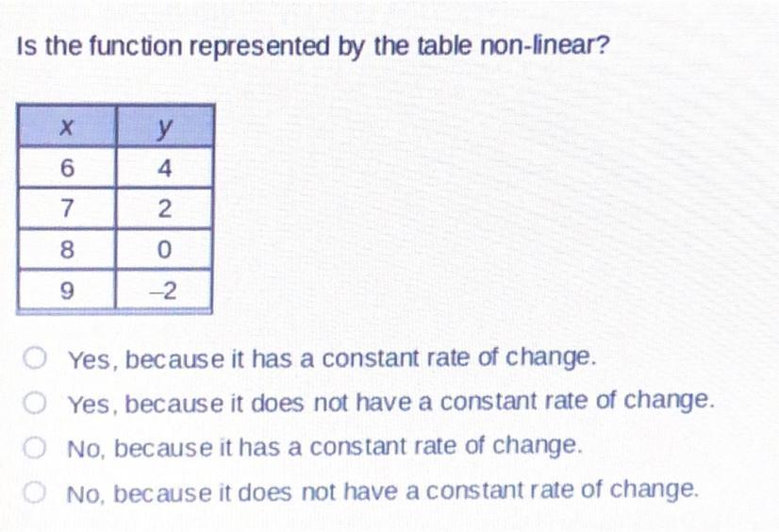Click answer text 'Yes, because it does not have a constant rate'
The width and height of the screenshot is (779, 532).
[x=391, y=403]
